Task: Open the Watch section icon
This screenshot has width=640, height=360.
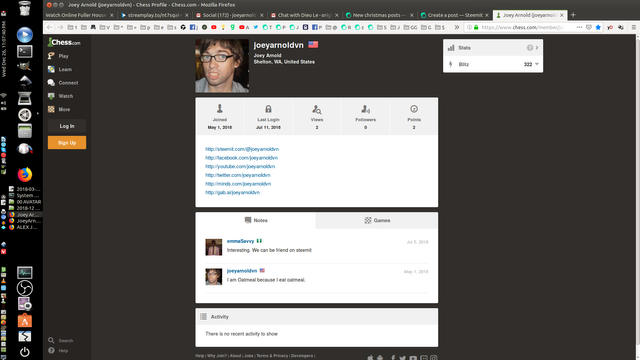Action: point(51,96)
